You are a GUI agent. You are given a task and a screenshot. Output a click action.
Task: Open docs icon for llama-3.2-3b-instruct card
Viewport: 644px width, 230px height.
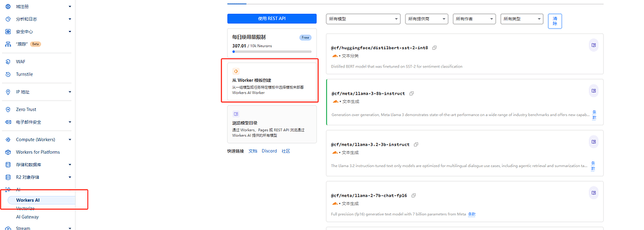coord(593,142)
